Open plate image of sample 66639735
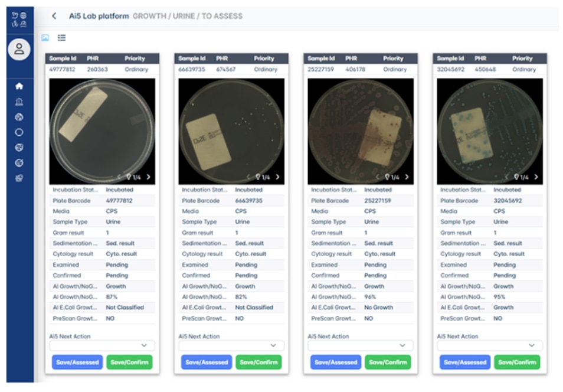Viewport: 563px width, 392px height. tap(231, 131)
